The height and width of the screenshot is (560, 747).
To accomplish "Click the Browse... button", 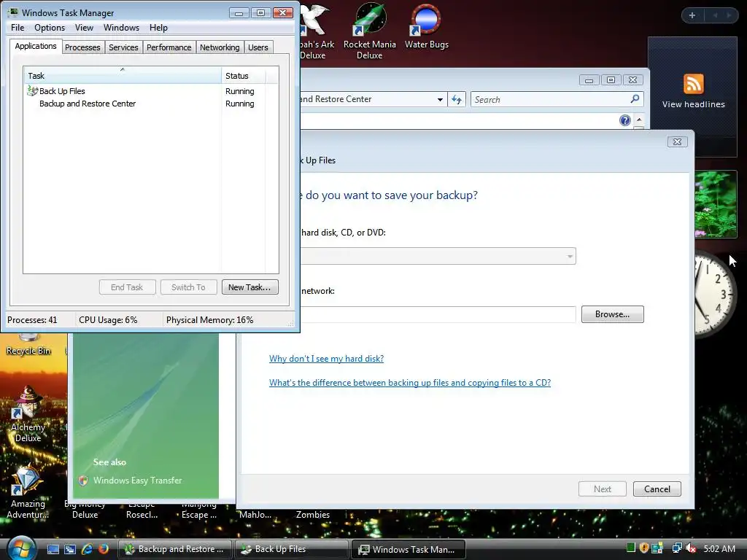I will (613, 314).
